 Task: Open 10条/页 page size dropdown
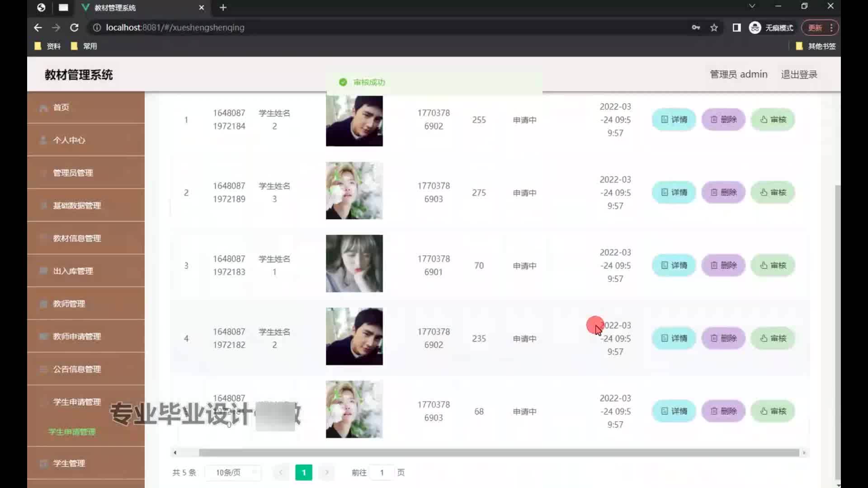232,473
